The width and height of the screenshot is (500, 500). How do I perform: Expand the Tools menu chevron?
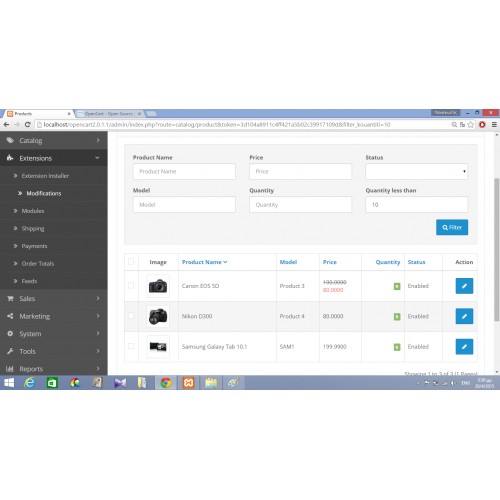click(x=98, y=351)
